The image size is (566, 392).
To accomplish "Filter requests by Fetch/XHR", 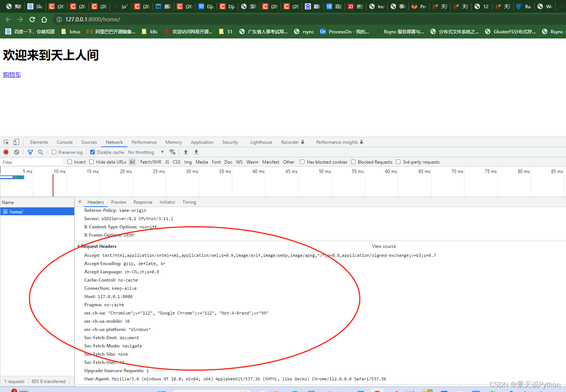I will pos(151,162).
